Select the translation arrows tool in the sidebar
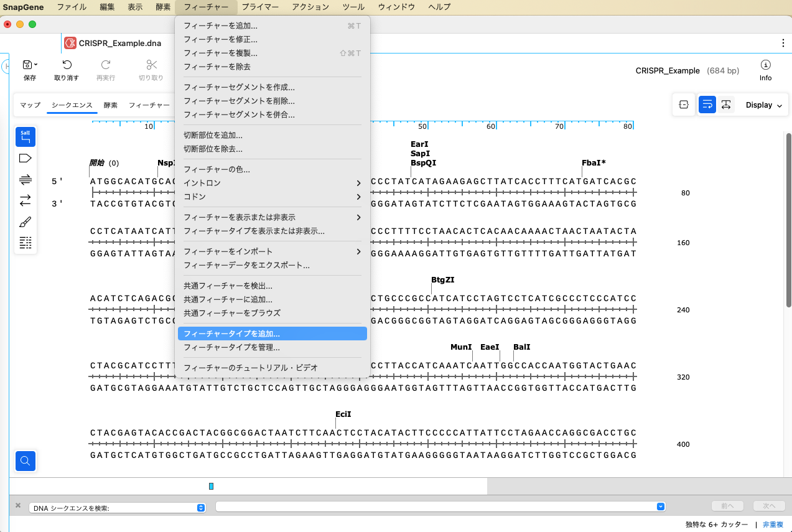The width and height of the screenshot is (792, 532). point(25,200)
